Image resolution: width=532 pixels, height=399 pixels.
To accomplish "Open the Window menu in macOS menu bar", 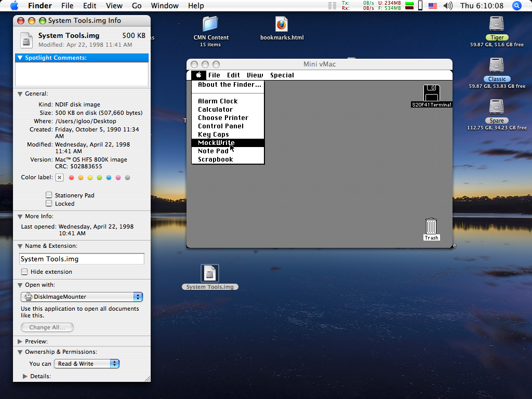I will (165, 6).
